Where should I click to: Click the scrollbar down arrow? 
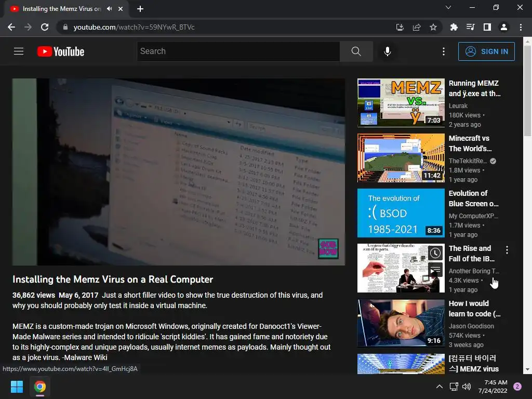(x=527, y=369)
